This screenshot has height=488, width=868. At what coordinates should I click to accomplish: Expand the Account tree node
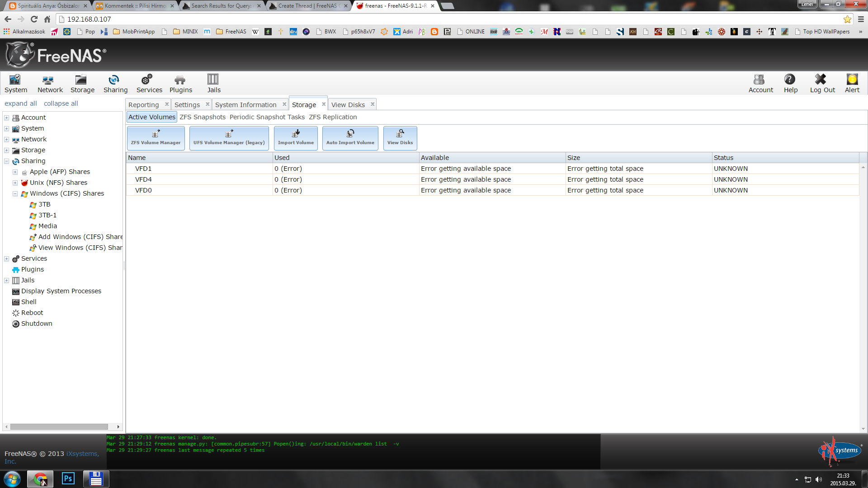click(x=7, y=117)
